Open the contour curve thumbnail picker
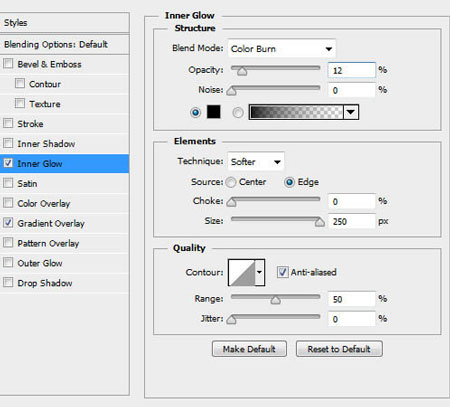Screen dimensions: 450x407 coord(242,272)
